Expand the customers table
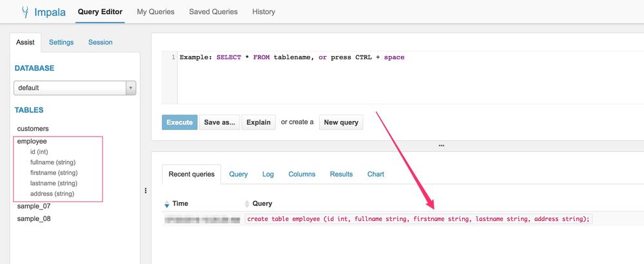The height and width of the screenshot is (264, 644). tap(33, 129)
